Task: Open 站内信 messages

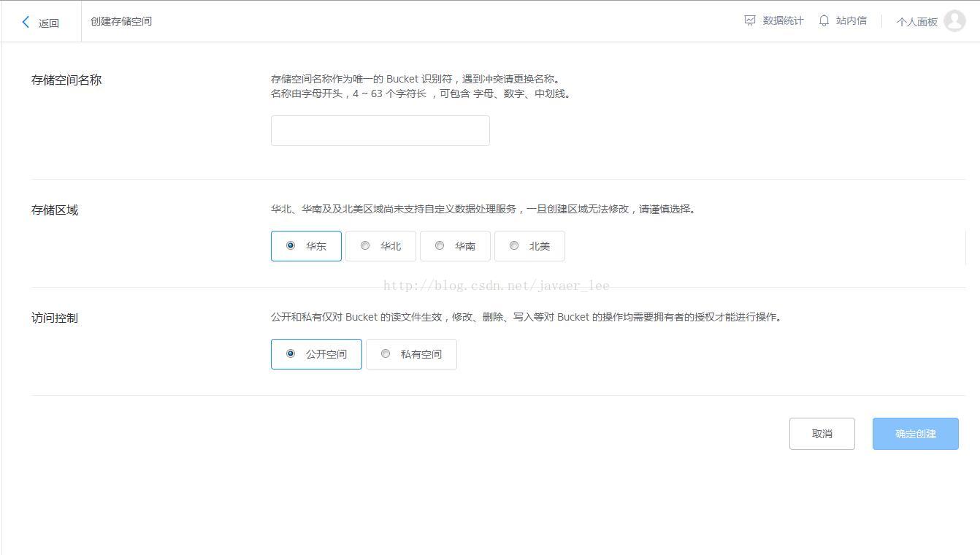Action: [851, 20]
